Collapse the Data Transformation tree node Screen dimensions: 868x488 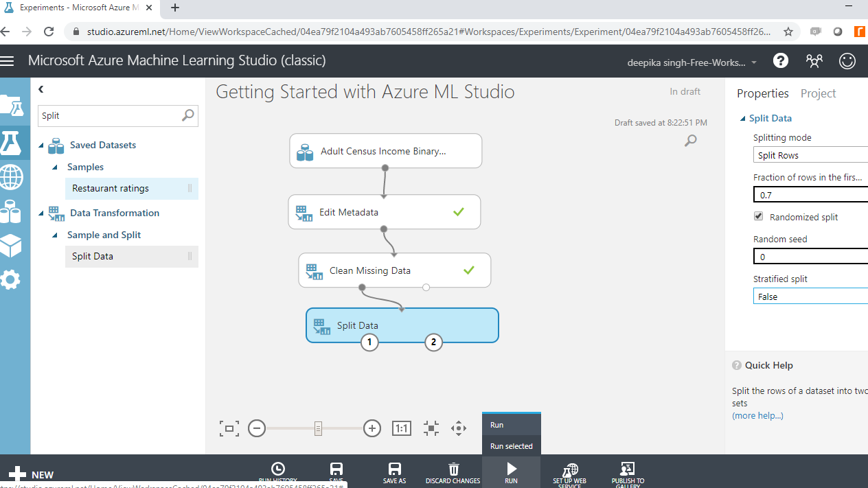tap(41, 213)
